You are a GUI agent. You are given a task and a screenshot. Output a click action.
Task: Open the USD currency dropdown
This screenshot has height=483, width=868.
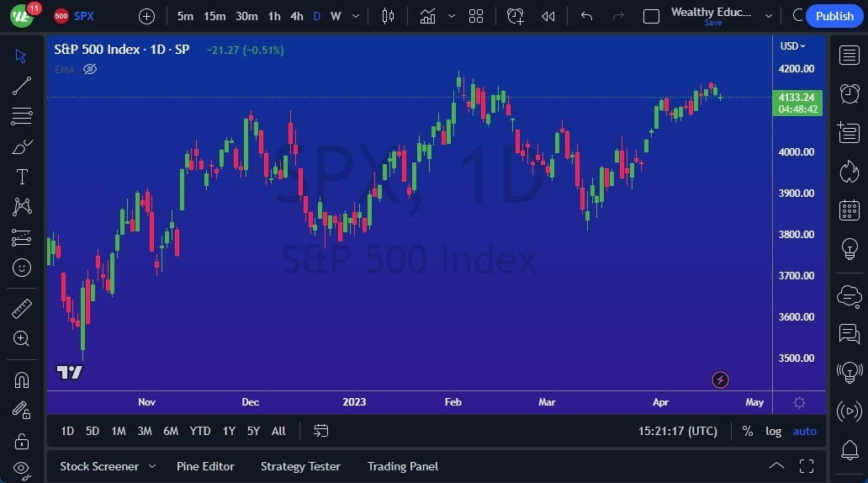point(792,46)
